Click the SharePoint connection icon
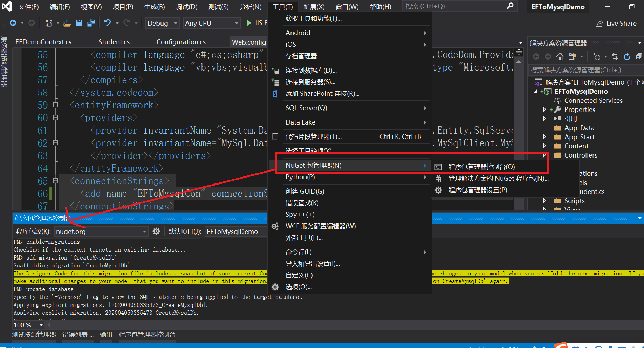 point(275,94)
